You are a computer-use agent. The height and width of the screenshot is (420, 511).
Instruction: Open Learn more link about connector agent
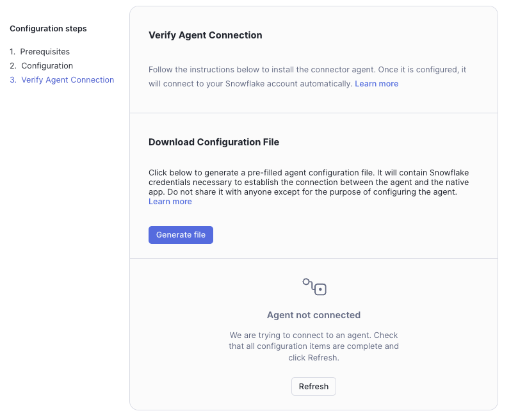[x=377, y=84]
